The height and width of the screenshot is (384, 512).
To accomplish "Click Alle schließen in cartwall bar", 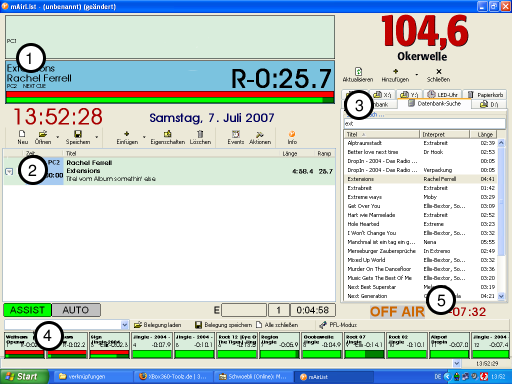I will [277, 325].
